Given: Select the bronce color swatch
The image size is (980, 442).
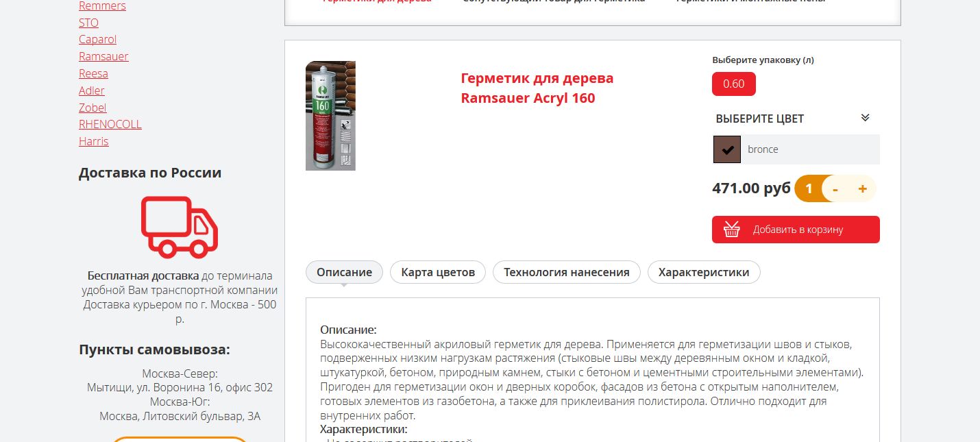Looking at the screenshot, I should click(x=727, y=149).
